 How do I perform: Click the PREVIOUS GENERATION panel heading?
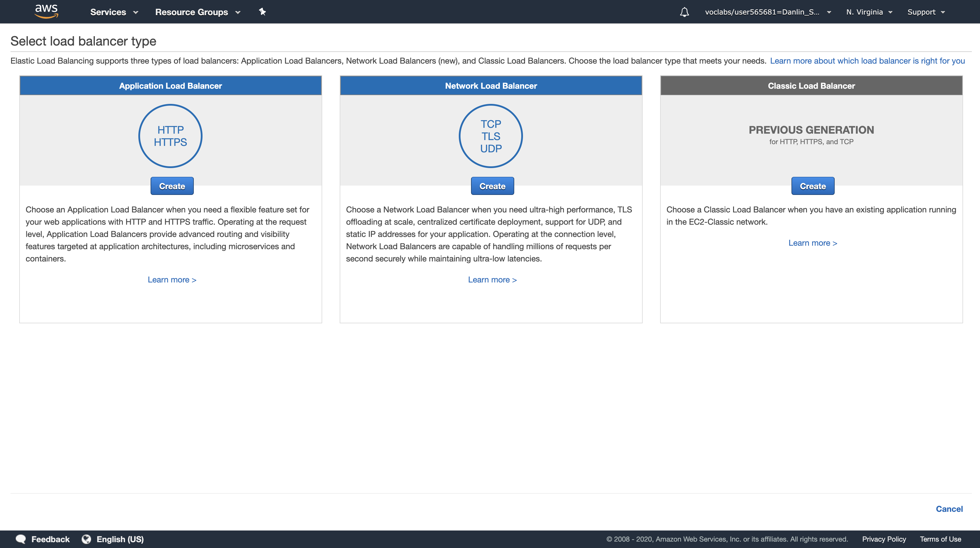811,130
